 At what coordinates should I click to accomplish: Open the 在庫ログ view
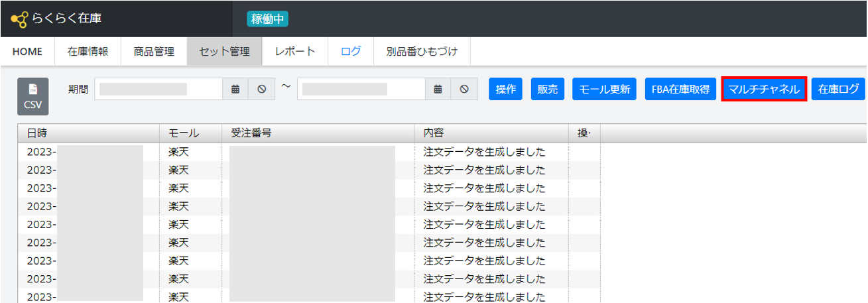coord(838,89)
